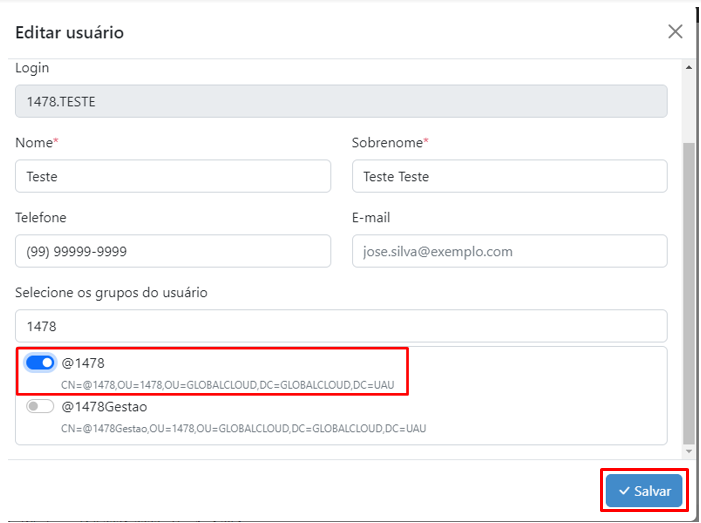Click the Salvar button

[x=644, y=491]
